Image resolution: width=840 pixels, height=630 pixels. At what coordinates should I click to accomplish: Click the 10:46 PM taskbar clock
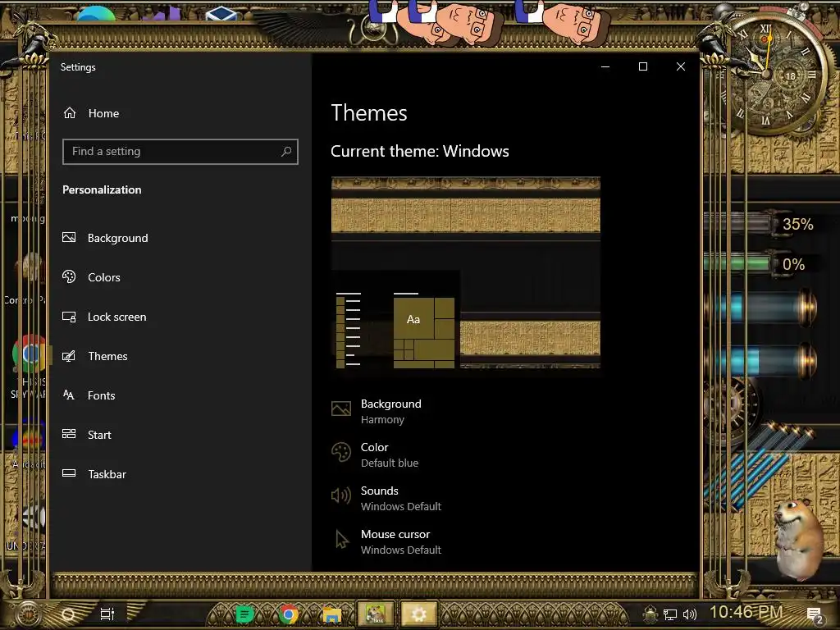[x=746, y=611]
